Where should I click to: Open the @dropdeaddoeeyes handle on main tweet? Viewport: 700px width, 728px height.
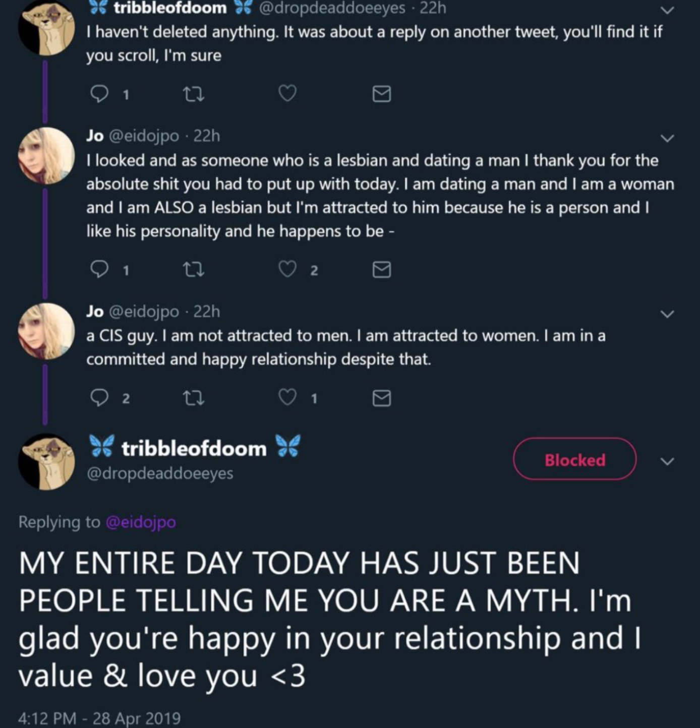click(x=160, y=473)
